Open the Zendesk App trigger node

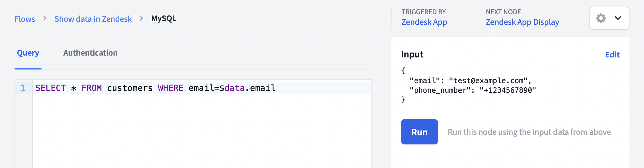click(424, 22)
